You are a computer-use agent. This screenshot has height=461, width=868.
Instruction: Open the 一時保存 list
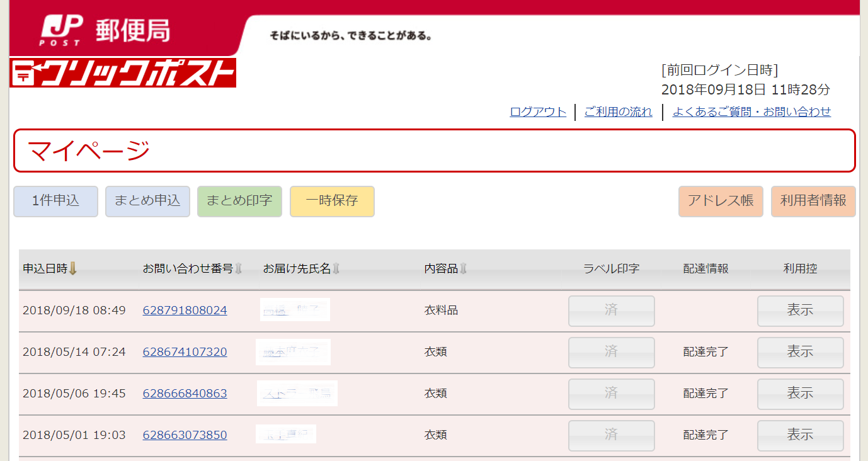pyautogui.click(x=332, y=202)
